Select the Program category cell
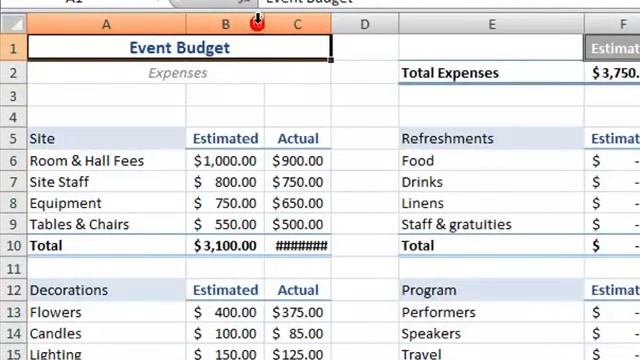Screen dimensions: 640x360 click(491, 290)
